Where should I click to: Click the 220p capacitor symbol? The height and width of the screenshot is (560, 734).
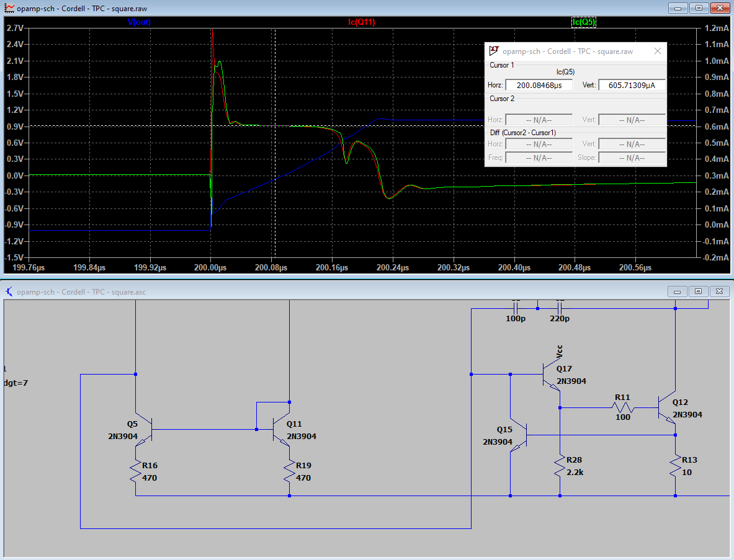(x=560, y=308)
